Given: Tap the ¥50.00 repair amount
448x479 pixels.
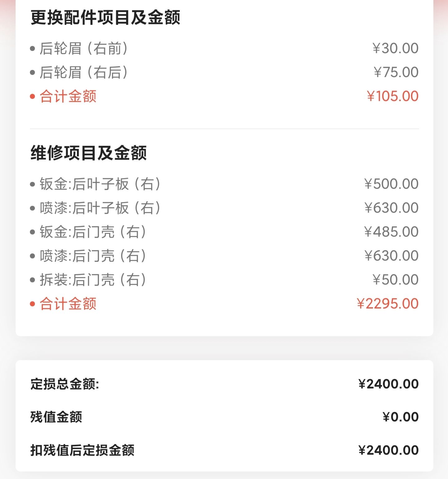Looking at the screenshot, I should tap(395, 280).
